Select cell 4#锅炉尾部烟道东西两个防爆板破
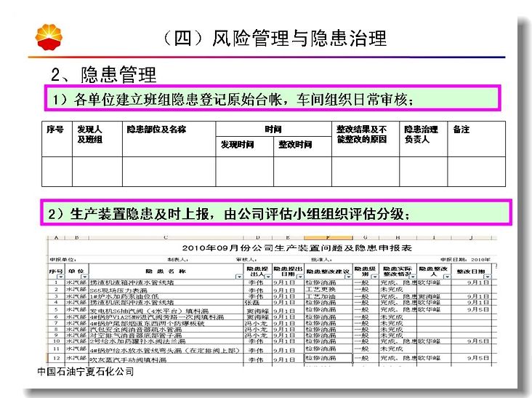Viewport: 532px width, 398px height. tap(166, 323)
